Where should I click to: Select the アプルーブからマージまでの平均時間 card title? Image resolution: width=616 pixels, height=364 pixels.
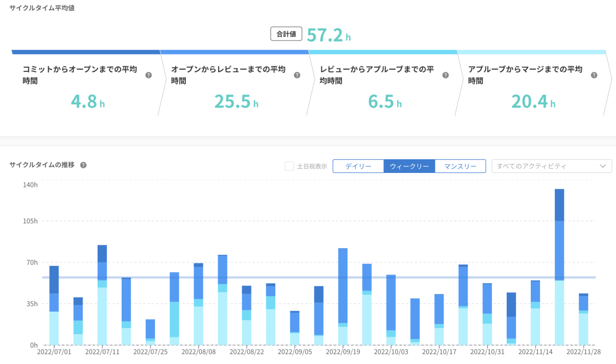525,75
